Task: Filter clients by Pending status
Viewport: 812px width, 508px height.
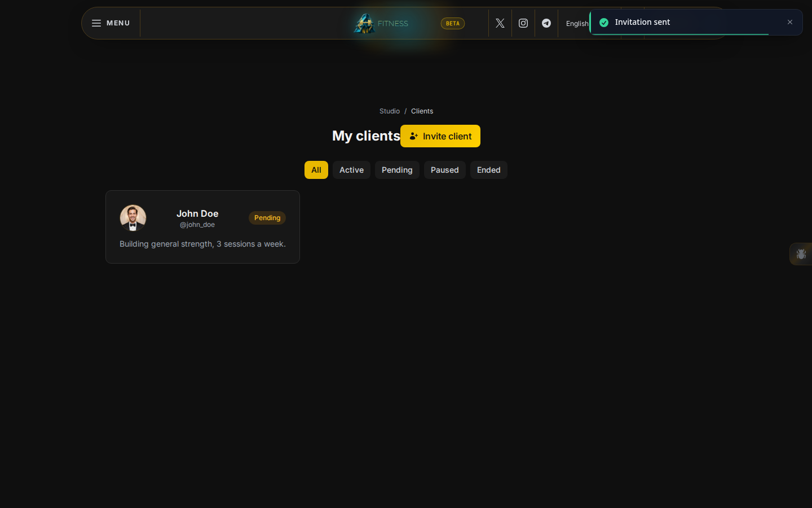Action: coord(397,170)
